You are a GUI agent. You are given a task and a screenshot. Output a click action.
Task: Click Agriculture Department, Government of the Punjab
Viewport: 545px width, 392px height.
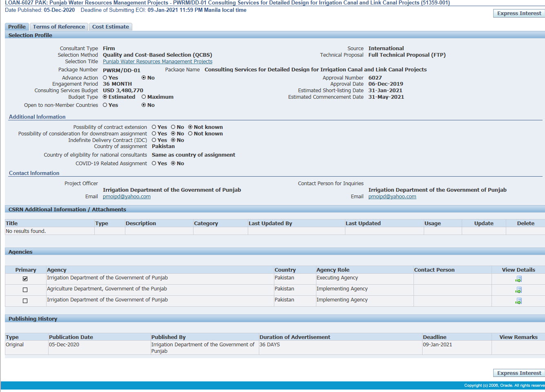click(x=107, y=289)
